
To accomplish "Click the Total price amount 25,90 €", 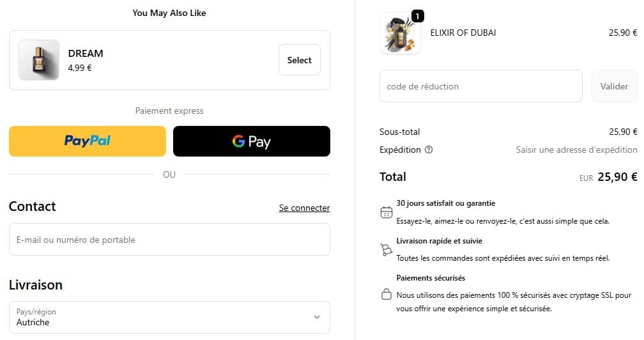I will pos(617,178).
